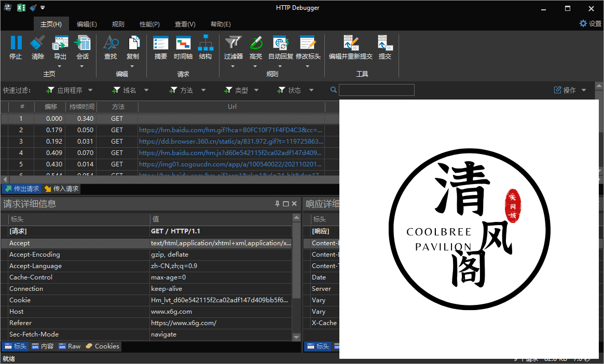This screenshot has width=604, height=364.
Task: Select the Edit (编辑) ribbon tab
Action: 87,24
